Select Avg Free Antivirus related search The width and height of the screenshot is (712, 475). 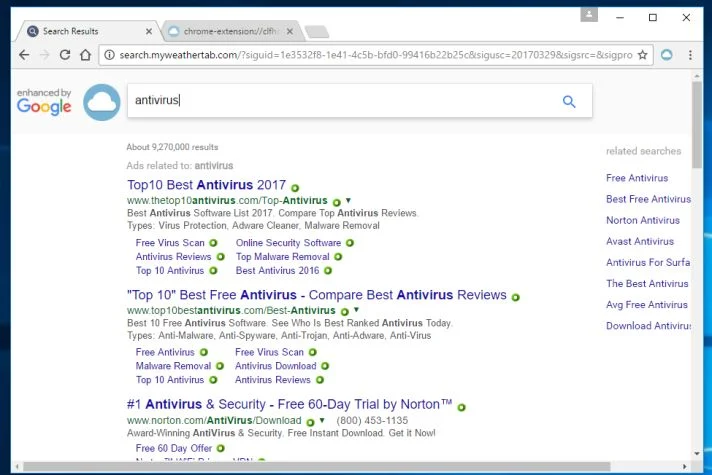point(647,305)
